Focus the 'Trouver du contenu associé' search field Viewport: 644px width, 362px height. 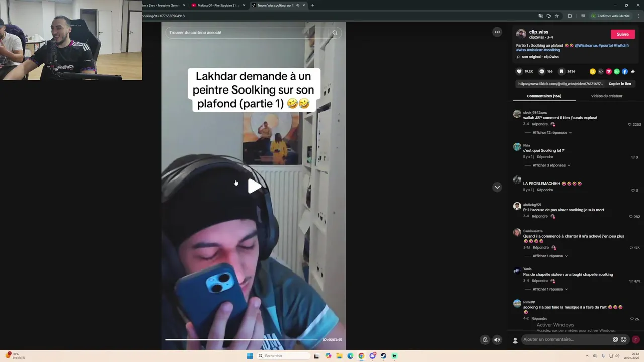[x=248, y=33]
